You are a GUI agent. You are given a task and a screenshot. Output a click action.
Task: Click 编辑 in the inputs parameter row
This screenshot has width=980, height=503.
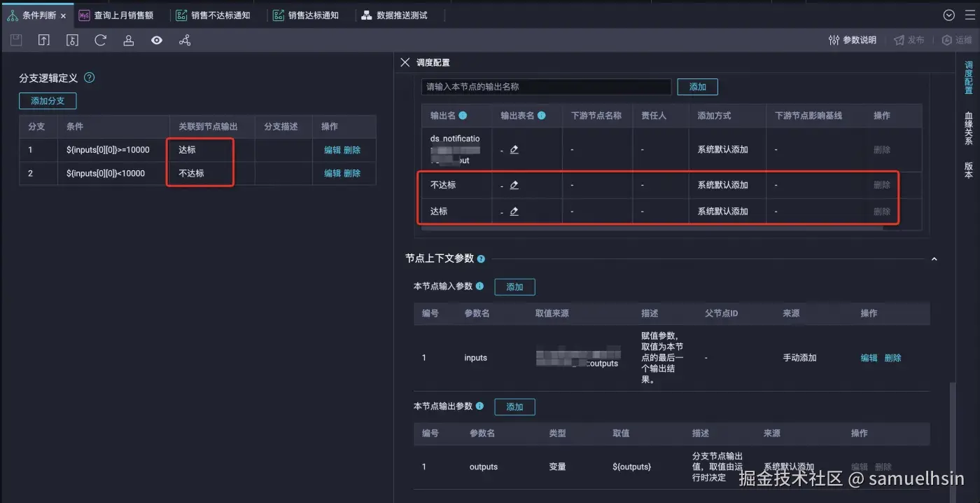click(x=869, y=358)
